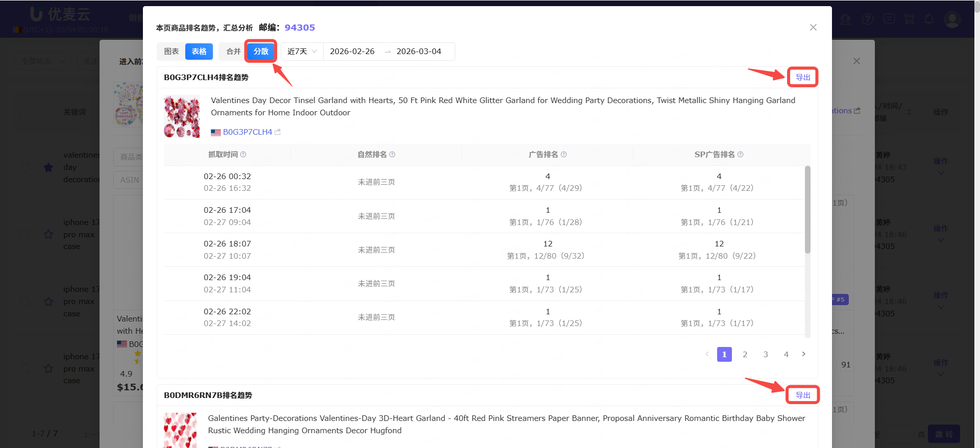Check the select-all checkbox beside 关键词 header

tap(24, 112)
